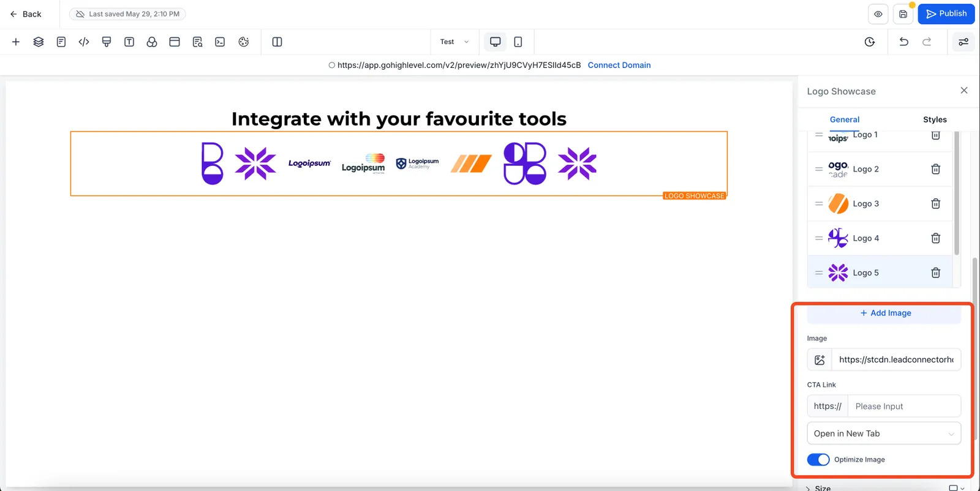
Task: Click the plus add element icon
Action: [x=16, y=42]
